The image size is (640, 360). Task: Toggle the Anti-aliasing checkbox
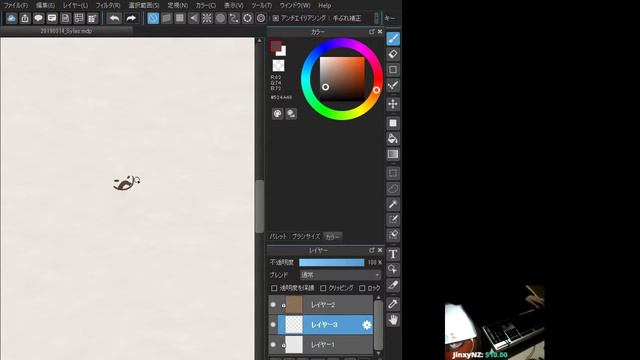[276, 18]
